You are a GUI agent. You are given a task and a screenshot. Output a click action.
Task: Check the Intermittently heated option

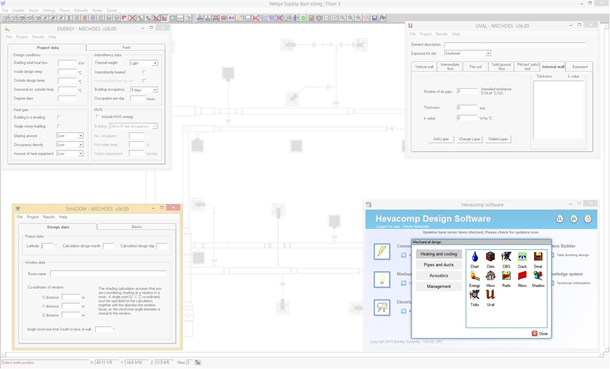pyautogui.click(x=144, y=72)
